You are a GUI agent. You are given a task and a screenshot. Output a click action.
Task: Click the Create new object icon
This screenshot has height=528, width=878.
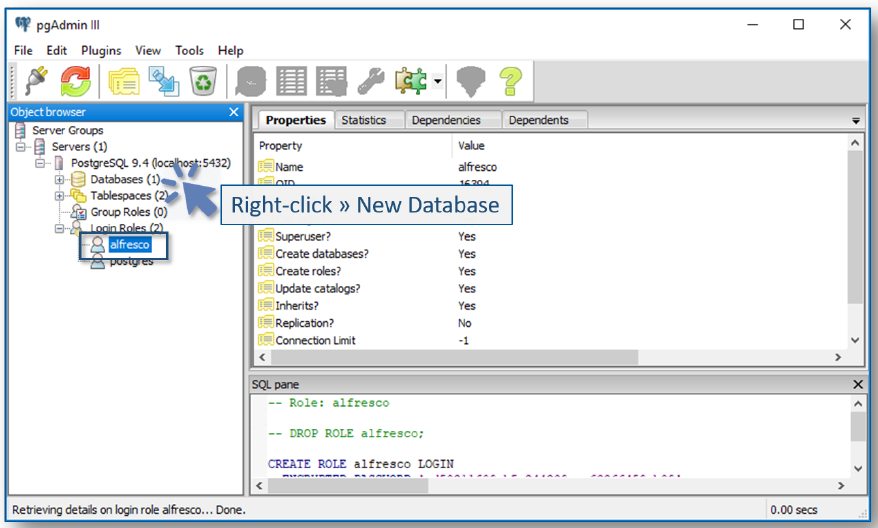coord(163,80)
